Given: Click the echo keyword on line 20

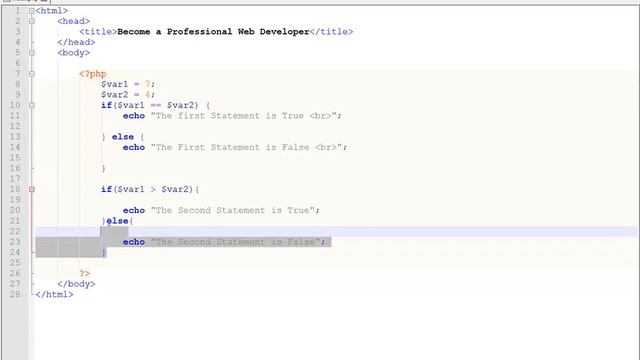Looking at the screenshot, I should coord(134,211).
